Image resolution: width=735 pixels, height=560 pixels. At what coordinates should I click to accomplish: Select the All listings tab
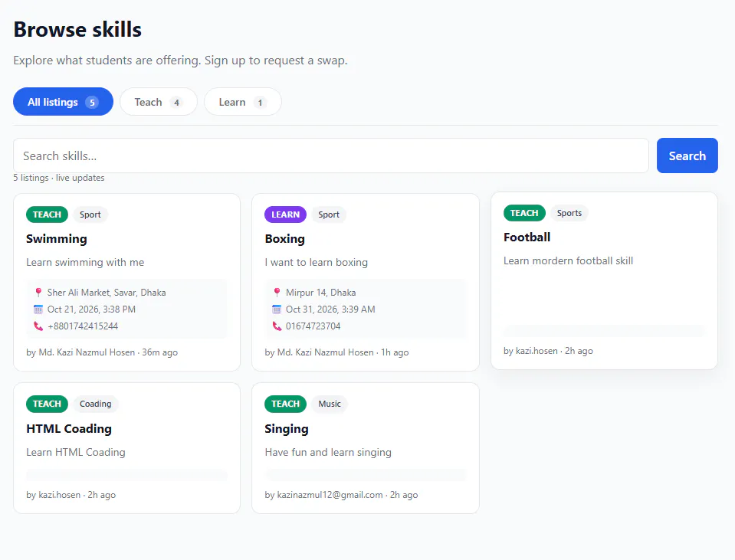tap(64, 102)
